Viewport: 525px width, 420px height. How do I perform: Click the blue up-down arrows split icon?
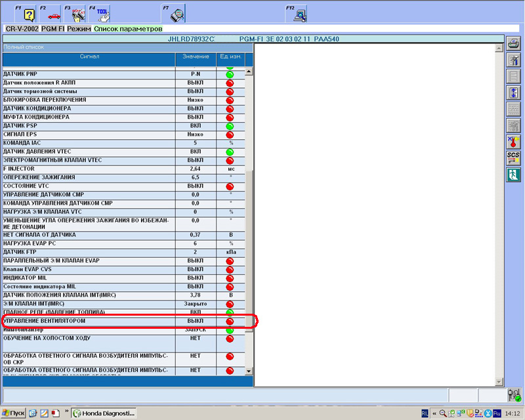coord(513,93)
